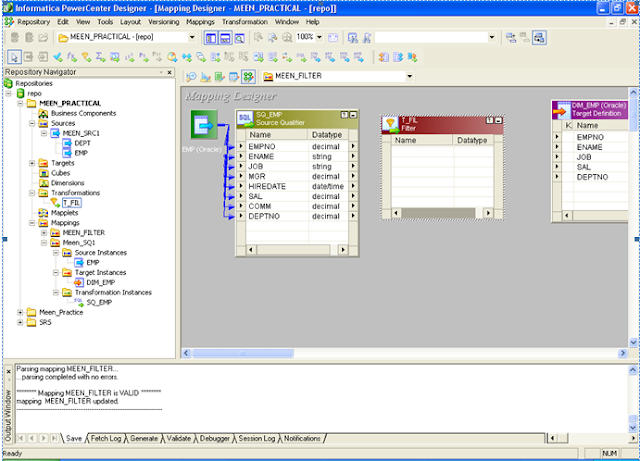Click the DEPTNO row in DIM_EMP target
This screenshot has width=640, height=461.
coord(592,177)
